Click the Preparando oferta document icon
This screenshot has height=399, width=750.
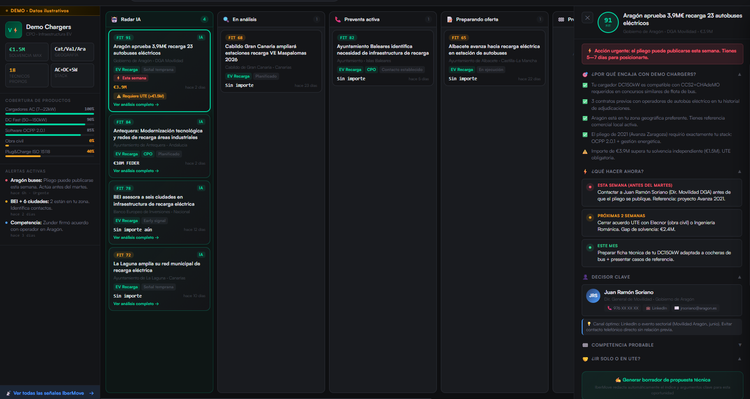450,20
